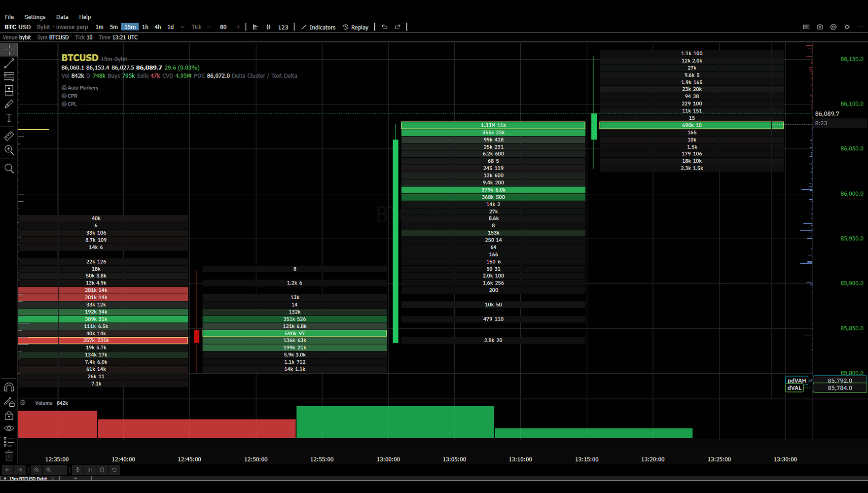This screenshot has height=493, width=868.
Task: Open settings for CPL indicator
Action: tap(64, 104)
